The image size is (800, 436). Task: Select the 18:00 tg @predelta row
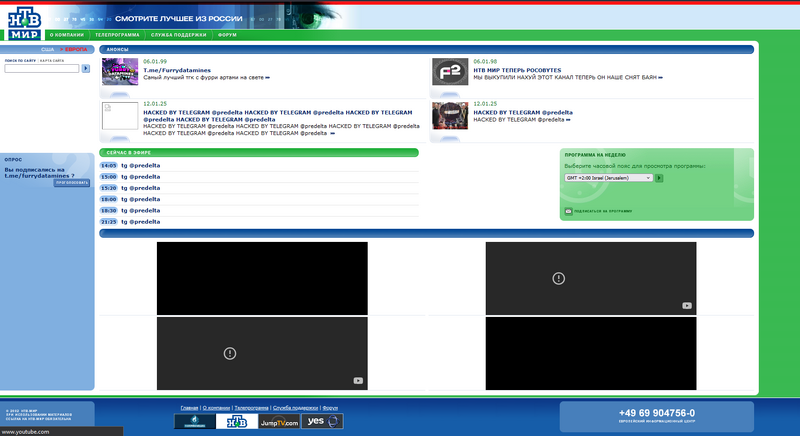tap(259, 199)
